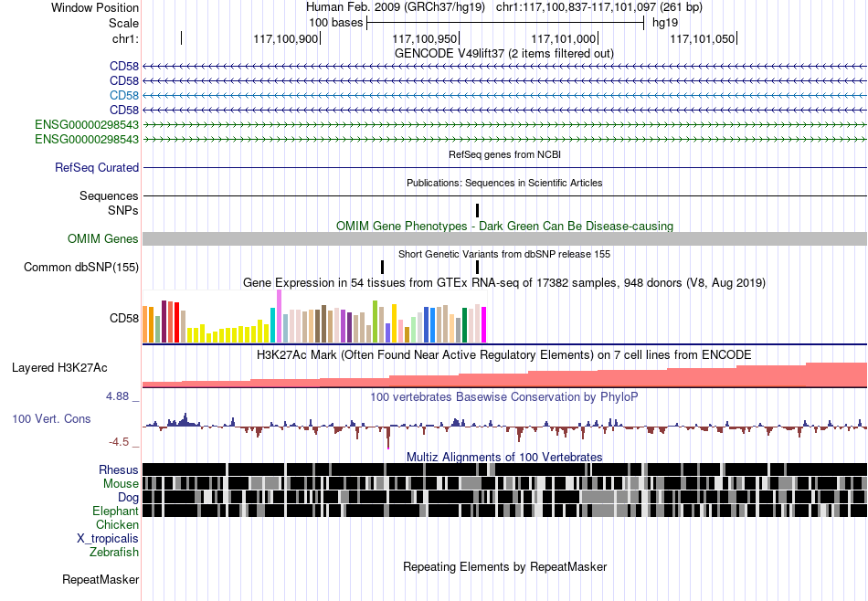
Task: Open the Layered H3K27Ac track label
Action: coord(59,367)
